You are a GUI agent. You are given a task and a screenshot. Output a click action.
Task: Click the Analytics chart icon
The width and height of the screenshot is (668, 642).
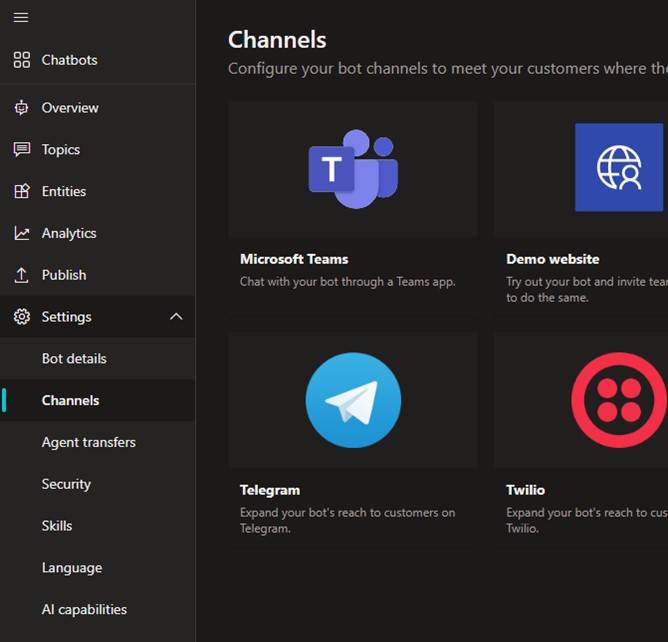[x=21, y=234]
